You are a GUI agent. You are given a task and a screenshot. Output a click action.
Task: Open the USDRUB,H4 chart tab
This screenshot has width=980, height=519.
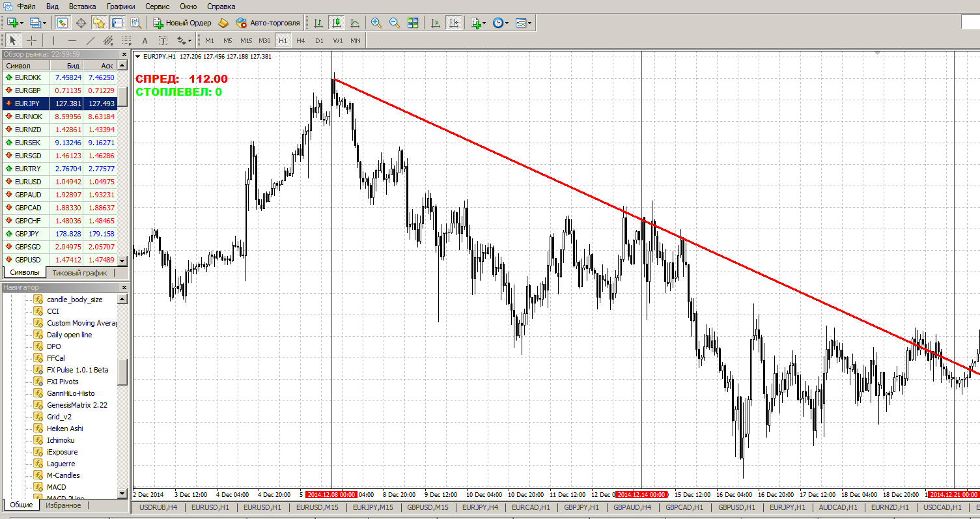click(x=158, y=507)
